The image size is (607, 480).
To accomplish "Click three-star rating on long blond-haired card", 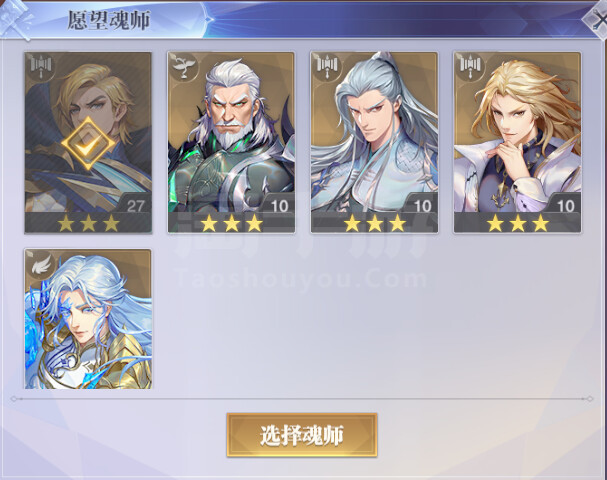I will click(x=517, y=223).
